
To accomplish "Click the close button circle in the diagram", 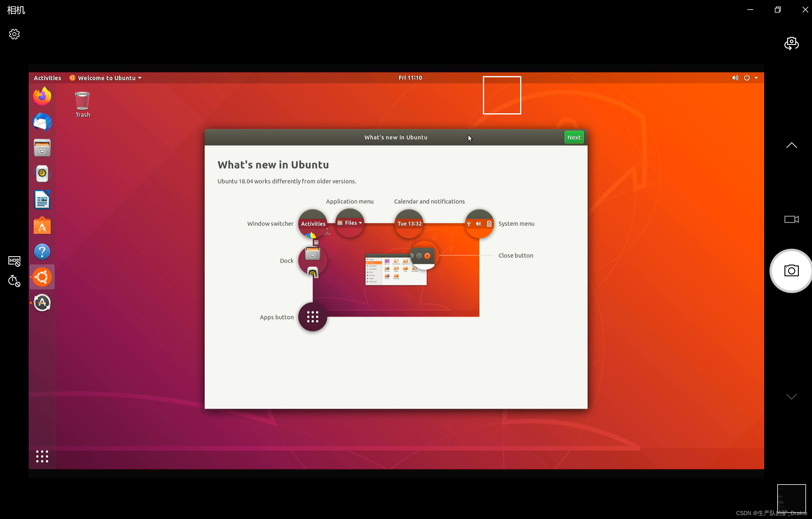I will 424,255.
